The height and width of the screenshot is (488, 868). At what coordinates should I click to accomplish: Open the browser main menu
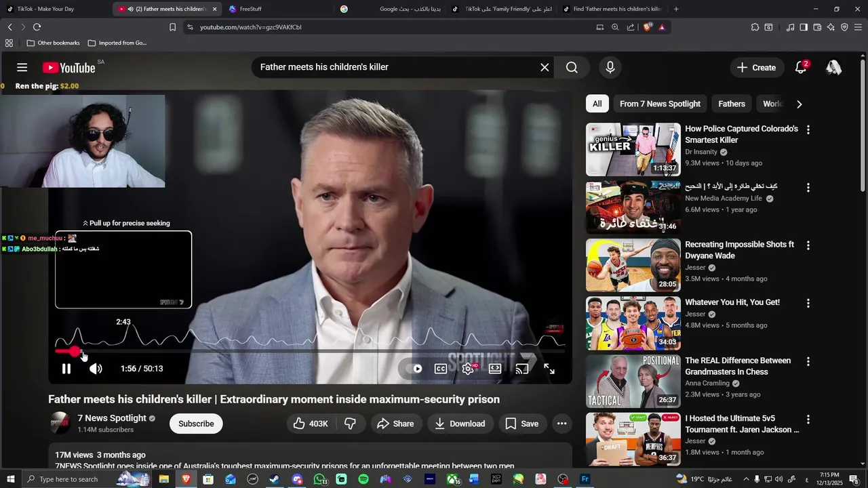tap(858, 27)
